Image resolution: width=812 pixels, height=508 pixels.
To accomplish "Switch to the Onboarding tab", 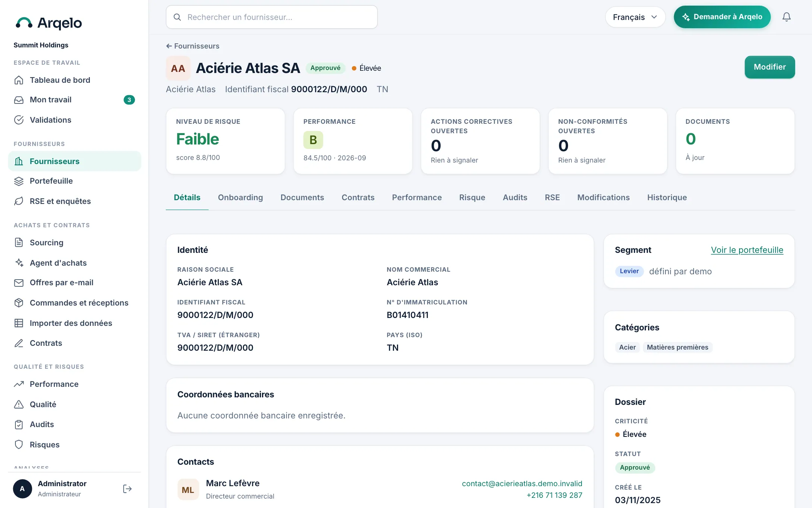I will pos(240,198).
